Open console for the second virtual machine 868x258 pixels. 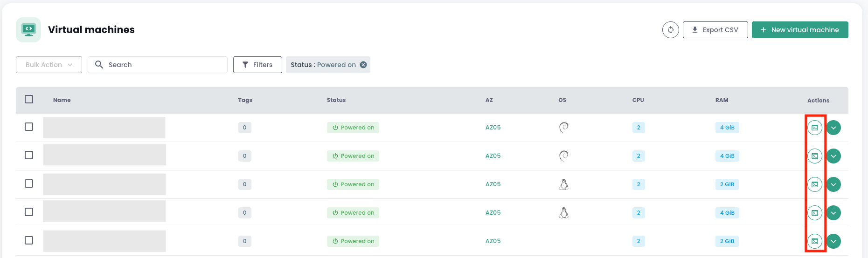click(814, 156)
